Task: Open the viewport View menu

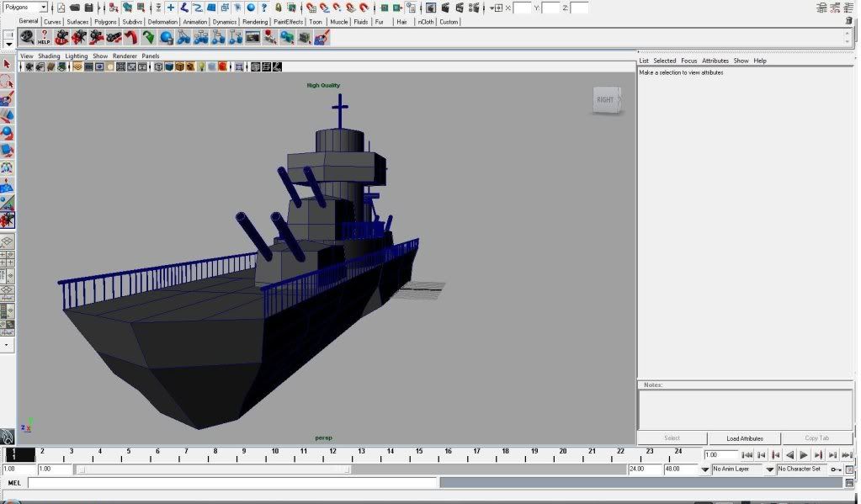Action: click(x=26, y=56)
